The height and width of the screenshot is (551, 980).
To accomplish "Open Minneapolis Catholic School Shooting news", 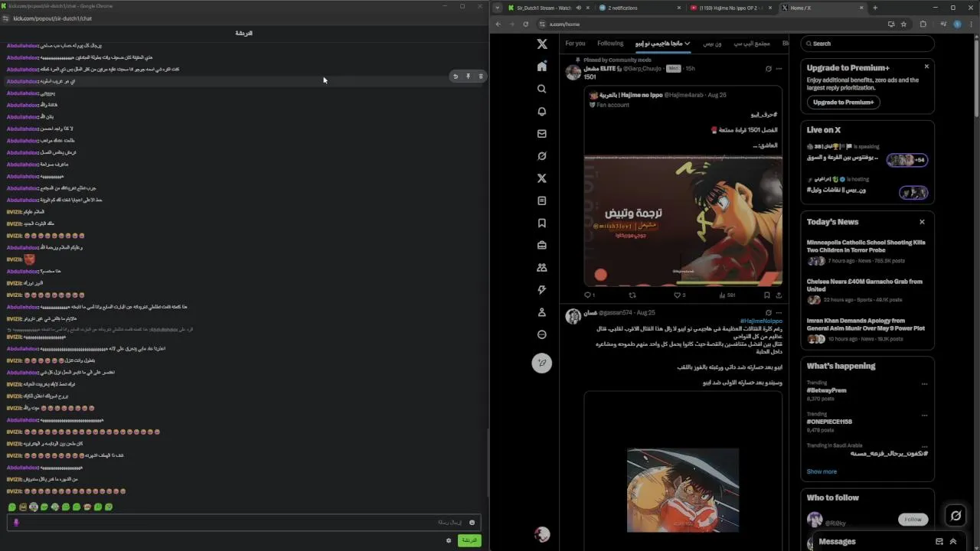I will 866,246.
